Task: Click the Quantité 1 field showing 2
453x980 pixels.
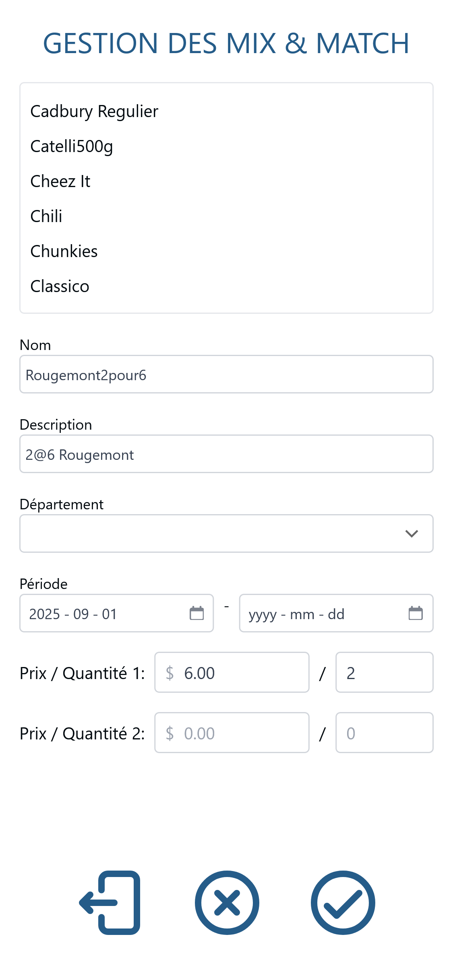Action: pos(385,672)
